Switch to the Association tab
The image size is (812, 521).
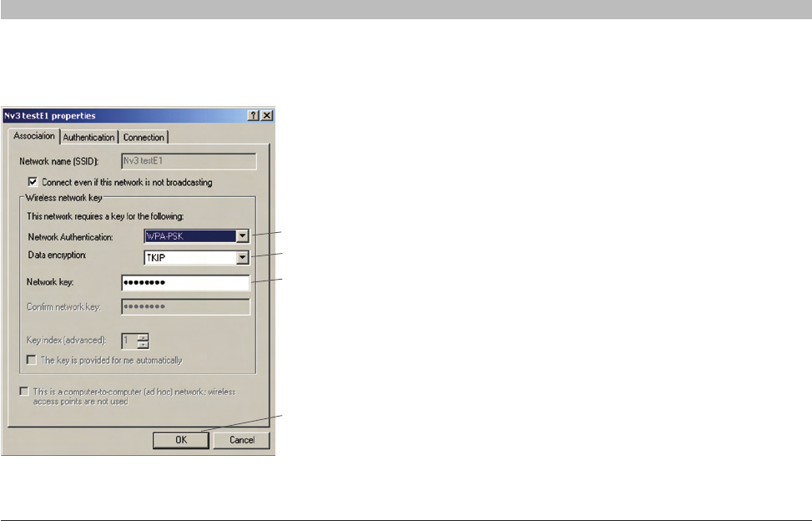(x=33, y=136)
